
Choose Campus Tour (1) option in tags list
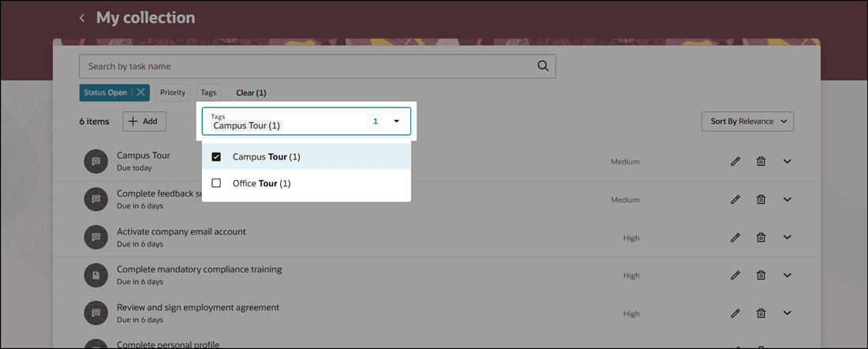[x=306, y=157]
